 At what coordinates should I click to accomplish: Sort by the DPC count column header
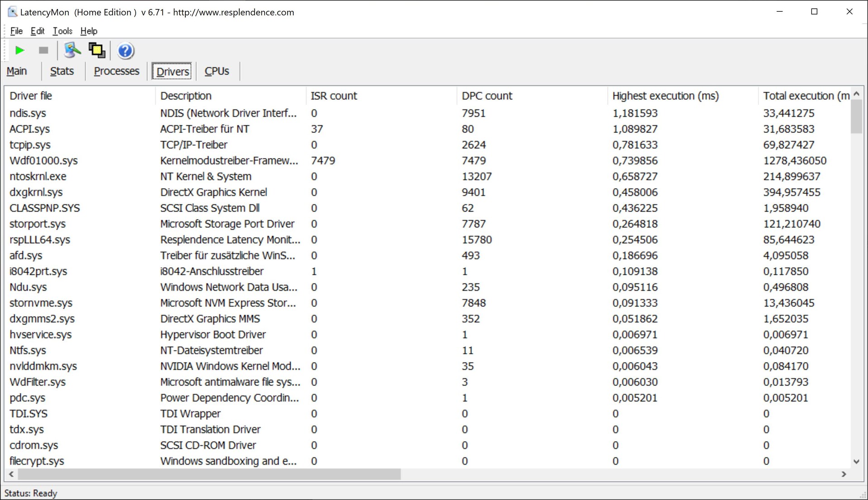[x=487, y=96]
